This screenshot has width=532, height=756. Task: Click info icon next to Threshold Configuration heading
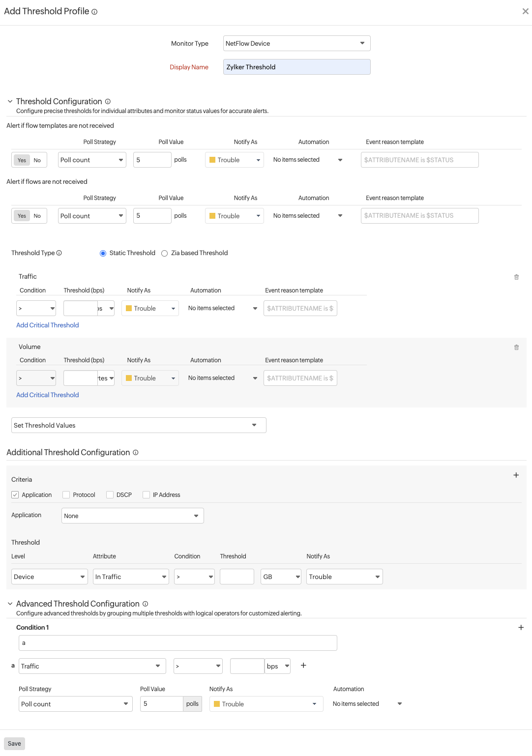click(108, 101)
